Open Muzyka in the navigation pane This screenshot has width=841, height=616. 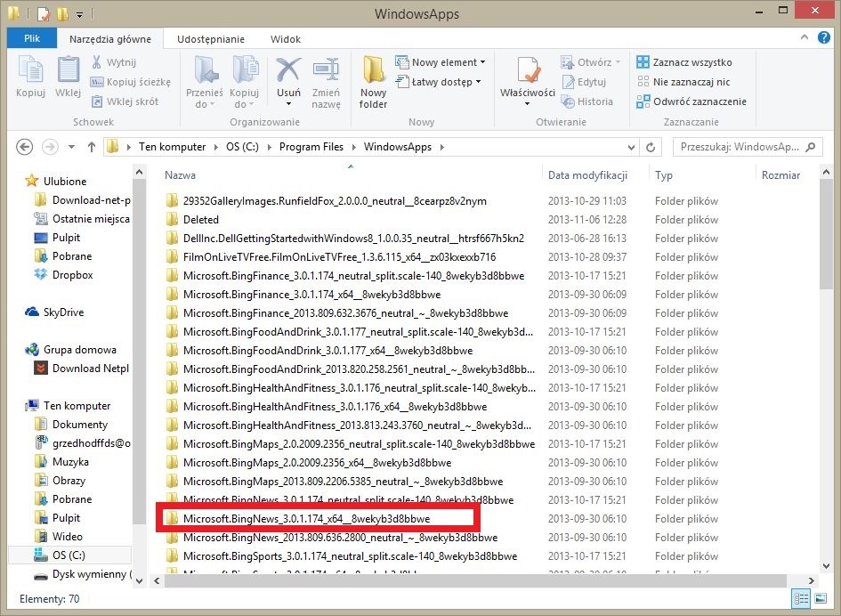click(61, 462)
